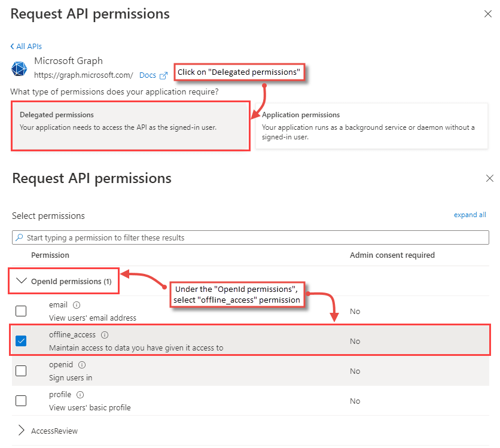Click the 'View users' email address' description
Screen dimensions: 500x448
pyautogui.click(x=93, y=318)
